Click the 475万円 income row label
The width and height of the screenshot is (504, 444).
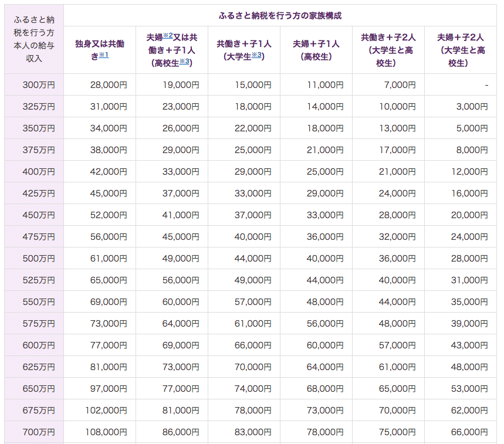pos(39,237)
